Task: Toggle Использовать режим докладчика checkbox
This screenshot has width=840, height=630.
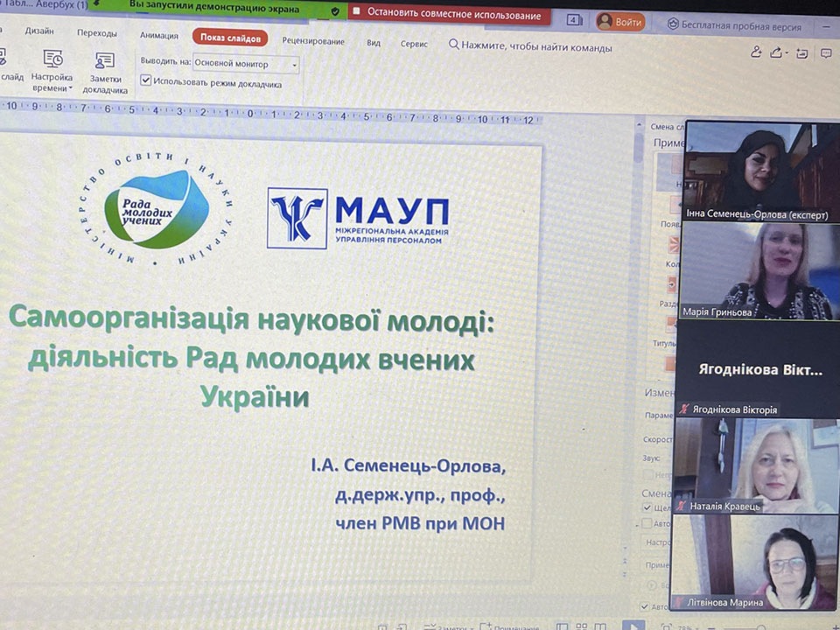Action: tap(146, 84)
